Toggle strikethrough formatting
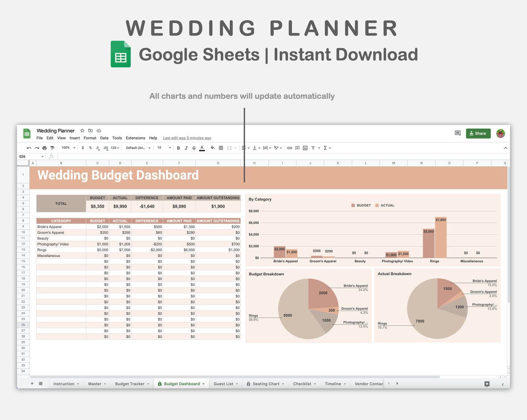Screen dimensions: 527x420 [194, 148]
